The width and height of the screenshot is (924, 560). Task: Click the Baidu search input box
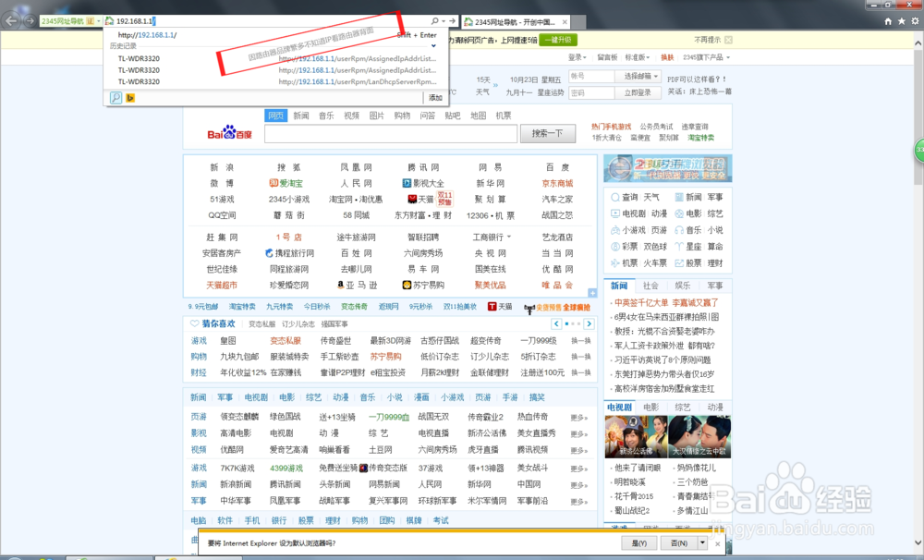coord(391,134)
